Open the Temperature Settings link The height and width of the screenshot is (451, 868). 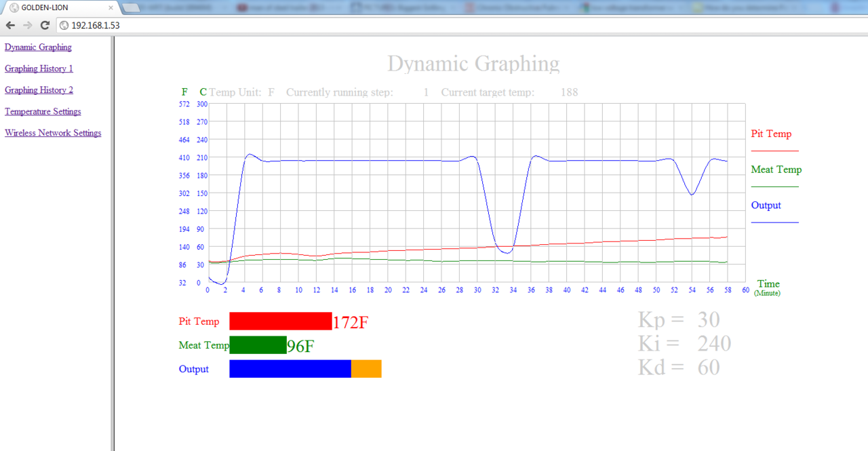coord(43,112)
